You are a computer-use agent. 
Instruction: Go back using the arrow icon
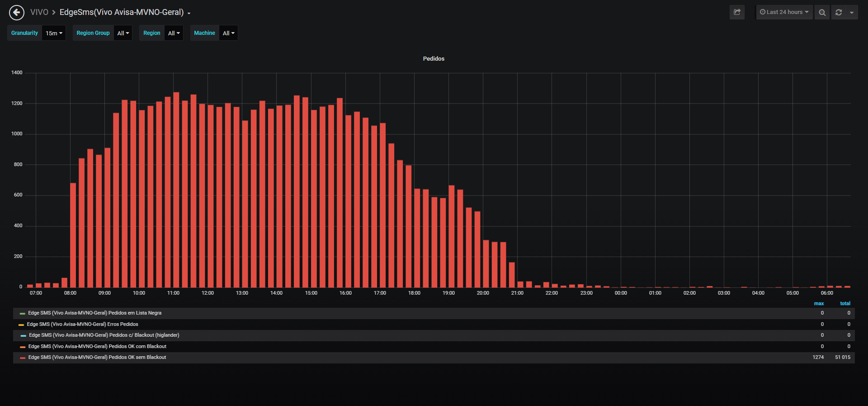click(x=17, y=13)
